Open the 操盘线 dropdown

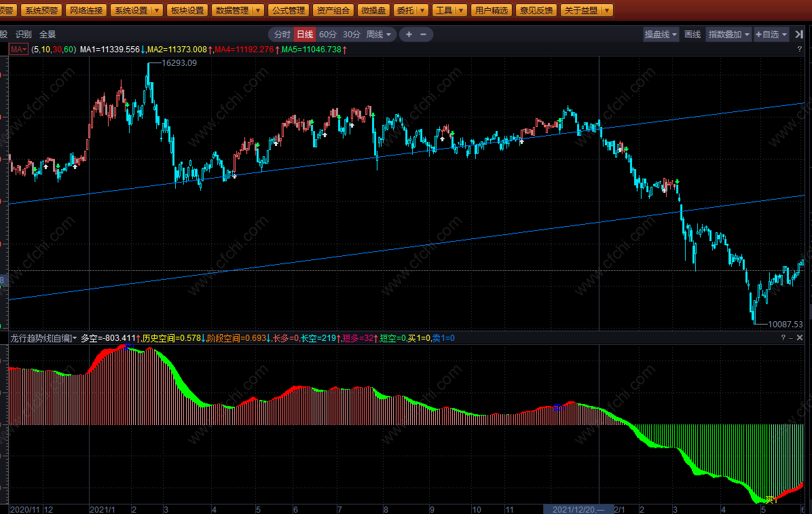[661, 34]
